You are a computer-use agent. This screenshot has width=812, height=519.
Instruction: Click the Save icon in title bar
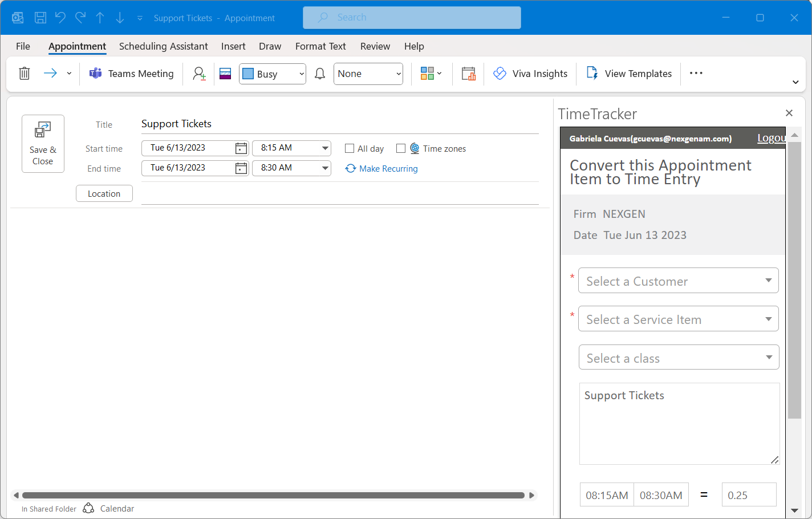coord(40,18)
